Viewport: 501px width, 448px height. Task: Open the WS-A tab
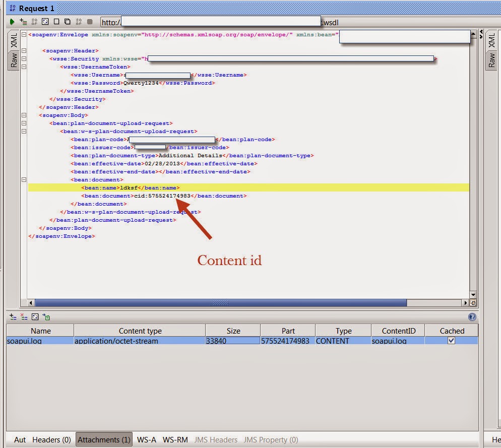pos(146,439)
